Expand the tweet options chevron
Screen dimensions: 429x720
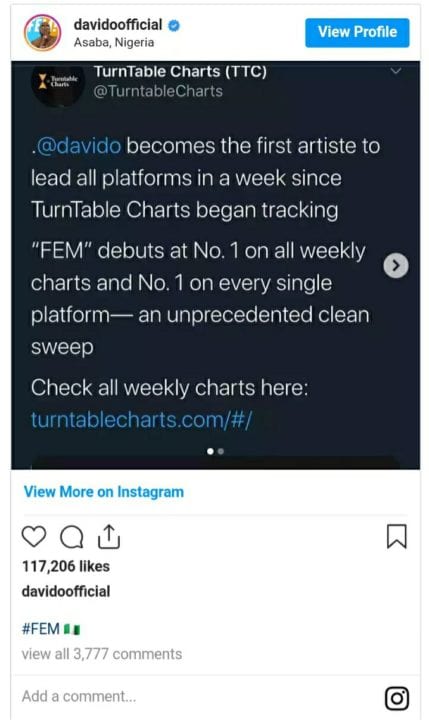point(395,71)
